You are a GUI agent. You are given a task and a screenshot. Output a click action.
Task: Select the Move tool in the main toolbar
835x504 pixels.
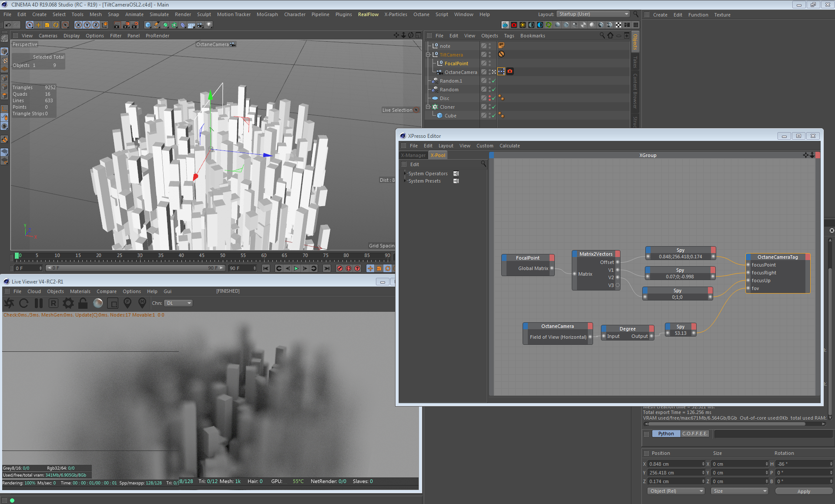[x=38, y=25]
